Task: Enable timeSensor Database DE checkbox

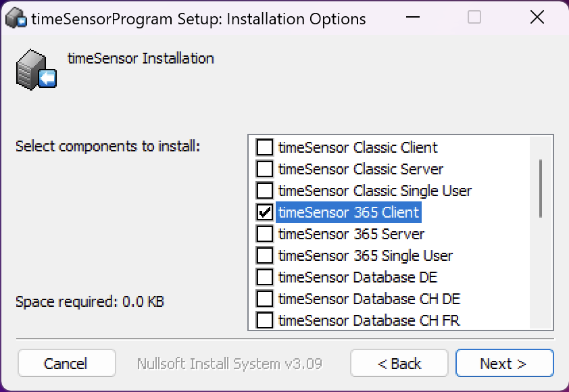Action: tap(264, 277)
